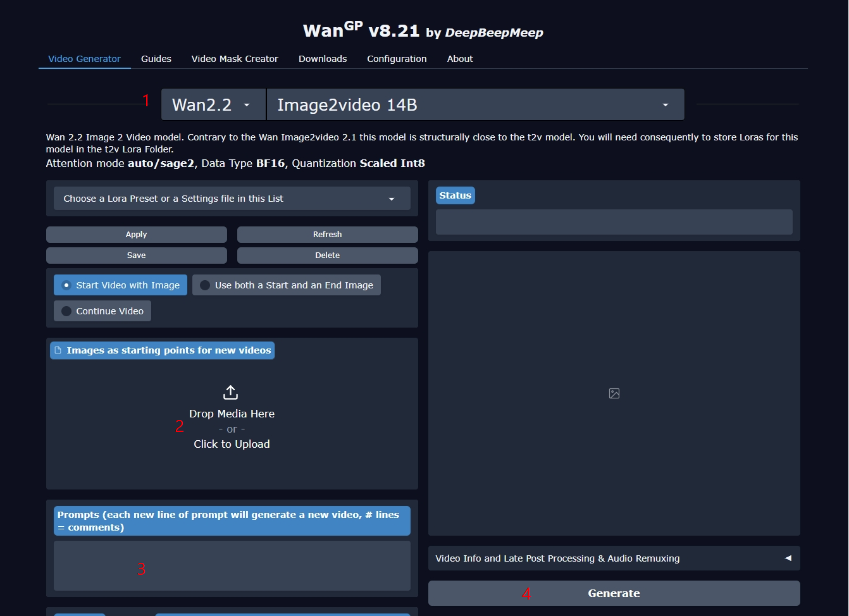The width and height of the screenshot is (849, 616).
Task: Open the About tab
Action: 460,59
